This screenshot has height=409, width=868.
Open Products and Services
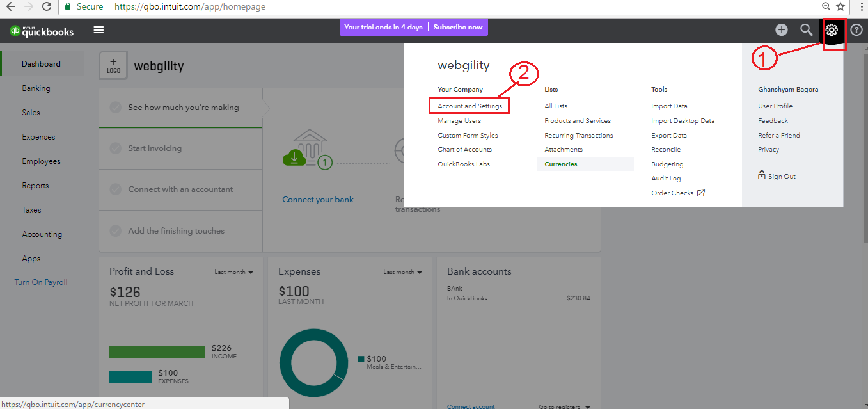click(578, 121)
